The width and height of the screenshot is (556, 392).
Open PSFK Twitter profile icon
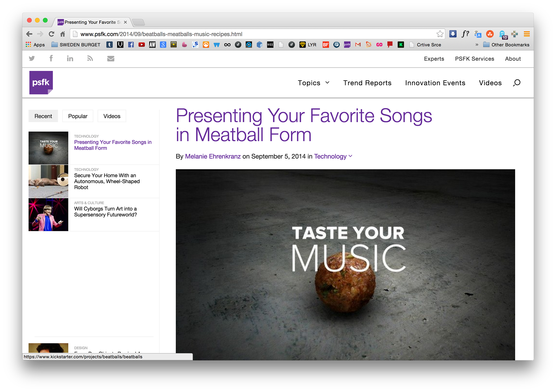(32, 58)
